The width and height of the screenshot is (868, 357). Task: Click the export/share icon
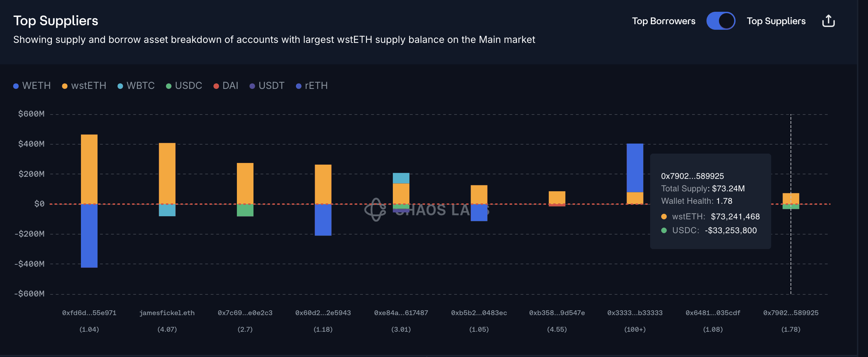click(x=828, y=21)
